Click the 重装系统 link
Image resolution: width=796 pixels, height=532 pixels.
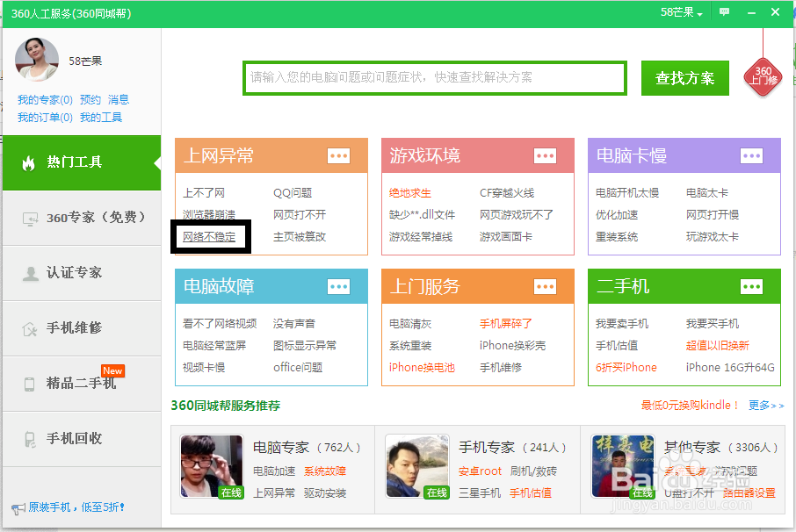[617, 237]
